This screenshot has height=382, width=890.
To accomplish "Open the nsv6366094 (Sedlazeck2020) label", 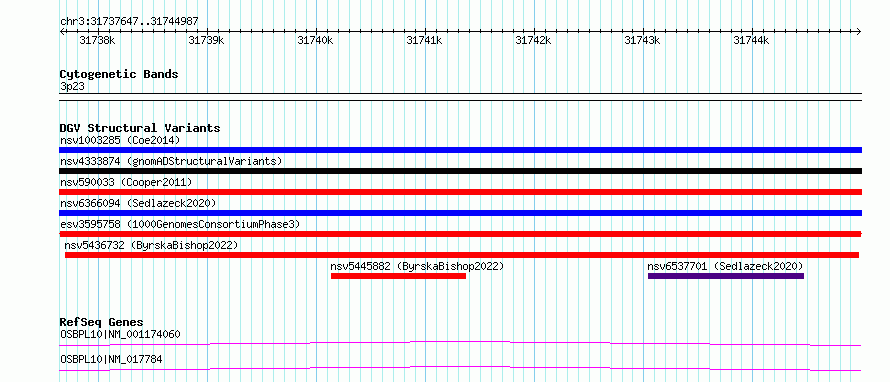I will tap(138, 203).
